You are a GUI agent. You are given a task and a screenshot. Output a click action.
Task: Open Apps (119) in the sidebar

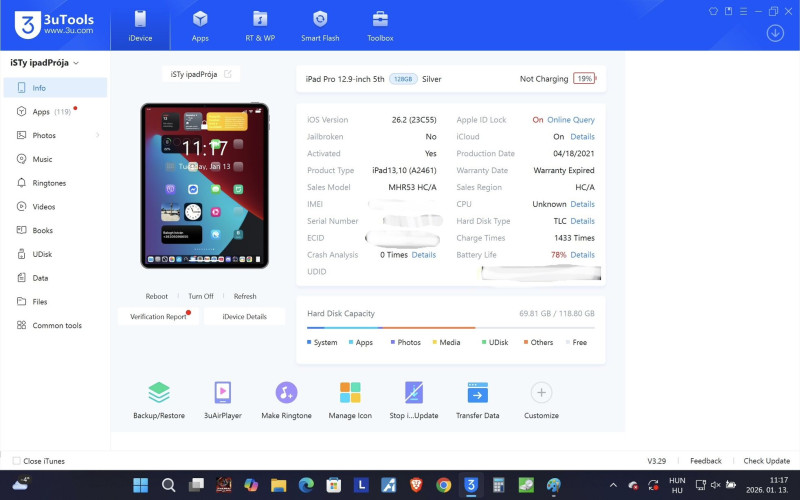[55, 111]
